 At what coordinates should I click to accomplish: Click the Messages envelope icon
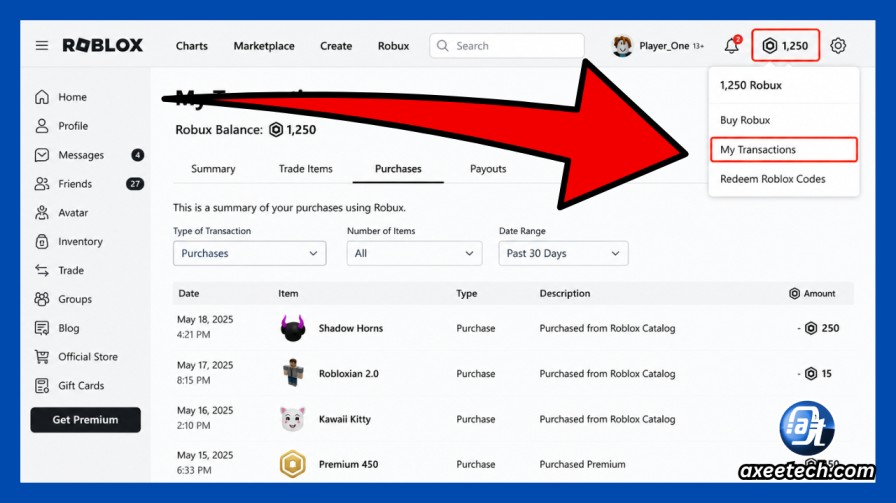(42, 155)
